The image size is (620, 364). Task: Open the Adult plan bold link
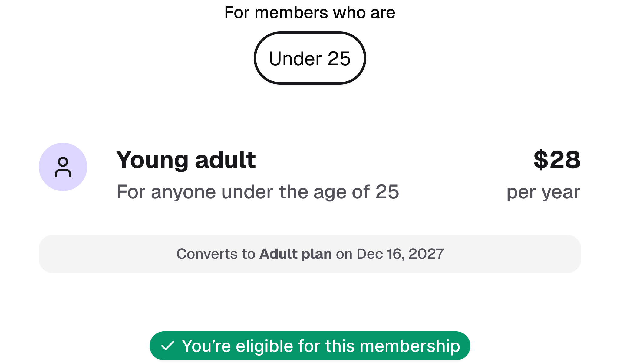click(x=295, y=254)
